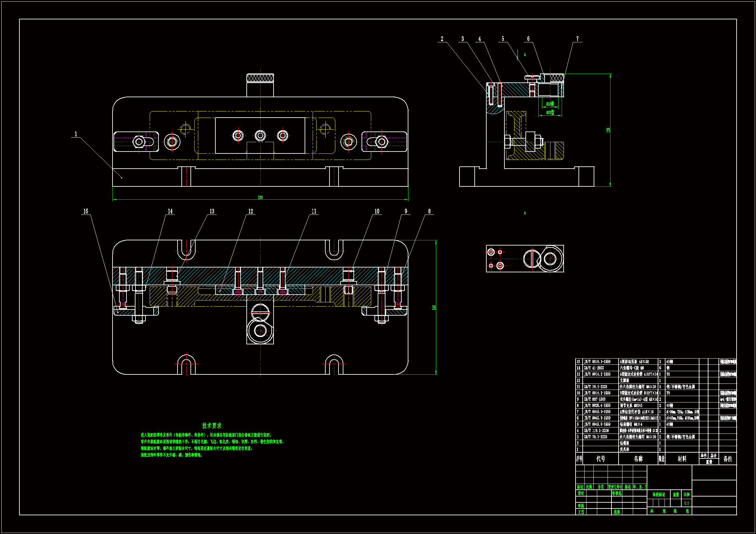This screenshot has width=756, height=534.
Task: Click part balloon number 1
Action: (x=76, y=134)
